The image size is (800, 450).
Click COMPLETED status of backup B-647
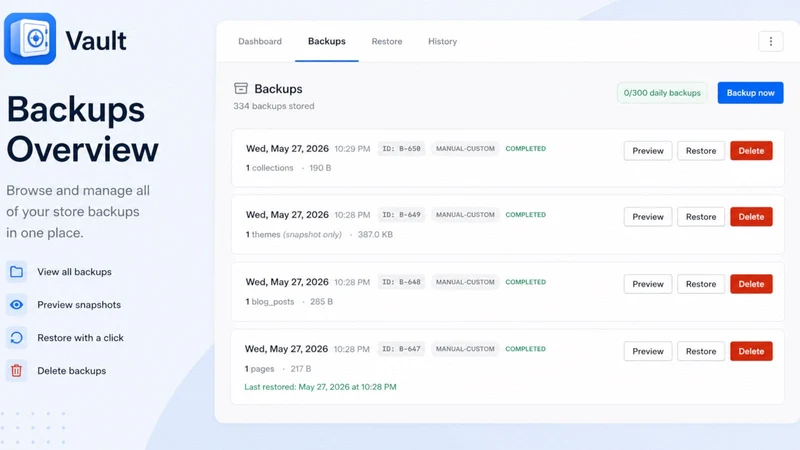pos(526,349)
